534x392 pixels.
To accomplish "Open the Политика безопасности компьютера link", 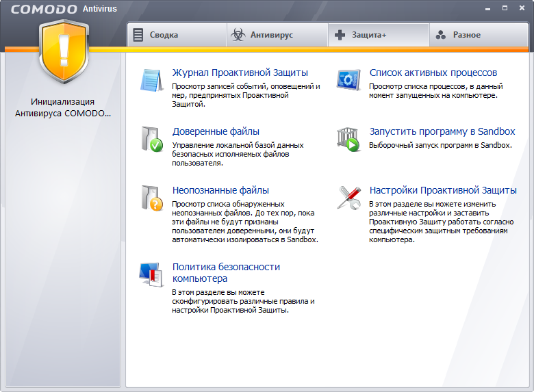I will (226, 272).
